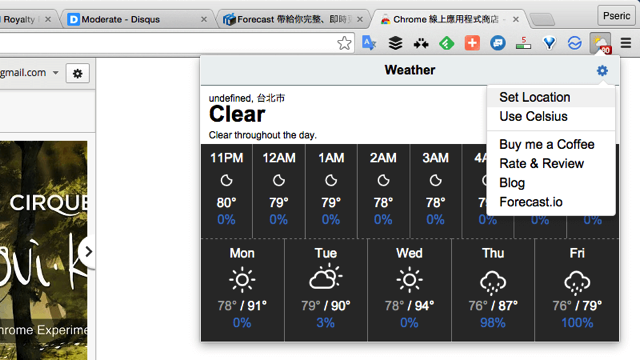Click the moon icon under 11PM
This screenshot has width=640, height=360.
click(227, 180)
